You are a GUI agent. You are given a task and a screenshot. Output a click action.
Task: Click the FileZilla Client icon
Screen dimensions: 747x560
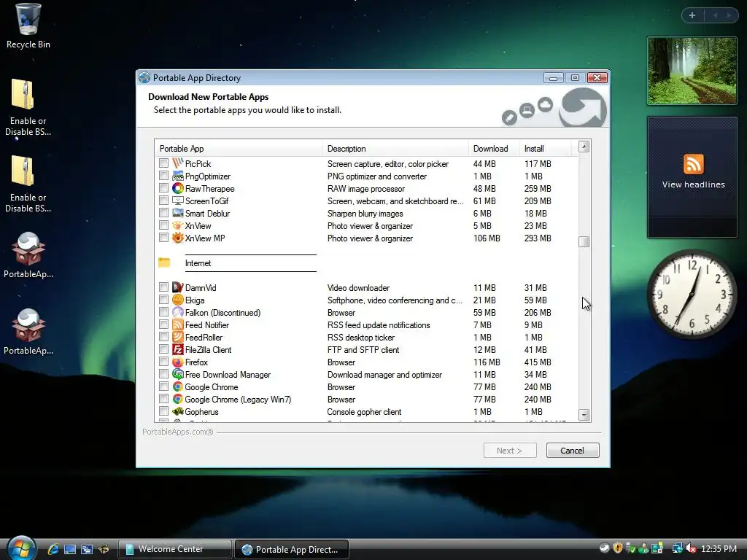[178, 349]
